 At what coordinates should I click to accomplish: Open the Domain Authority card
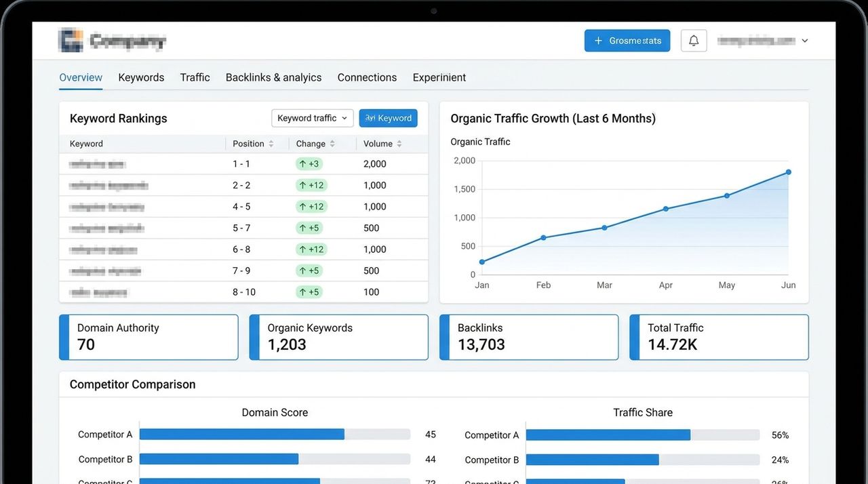149,337
